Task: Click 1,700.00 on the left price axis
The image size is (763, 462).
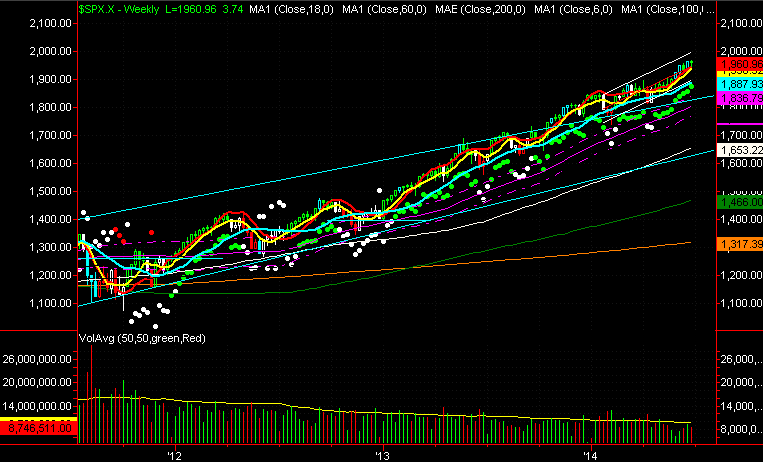Action: (x=51, y=135)
